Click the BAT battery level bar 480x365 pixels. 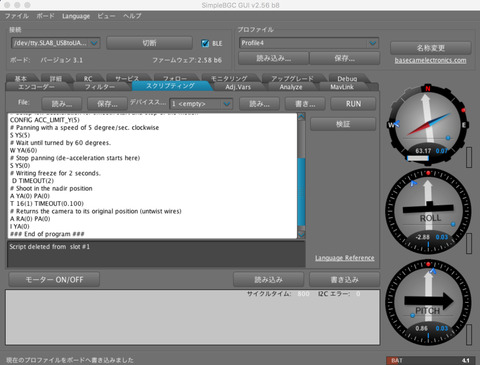(x=431, y=360)
